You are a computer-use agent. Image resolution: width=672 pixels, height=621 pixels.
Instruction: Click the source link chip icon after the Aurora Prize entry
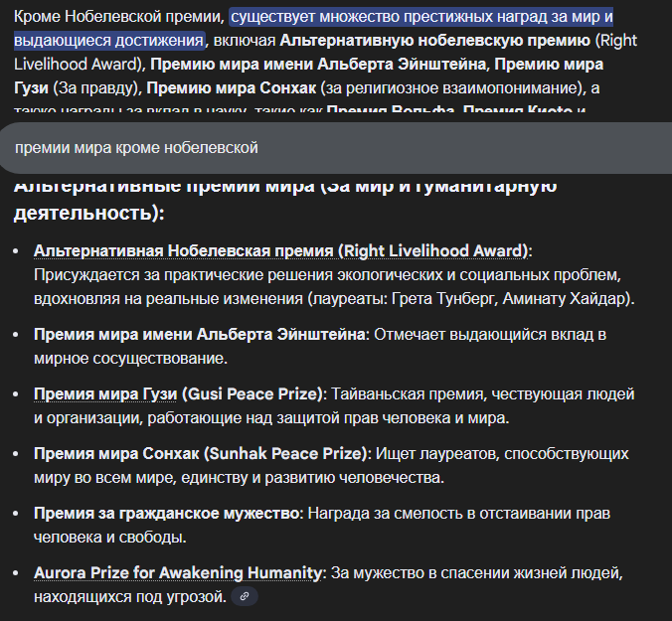(x=245, y=596)
